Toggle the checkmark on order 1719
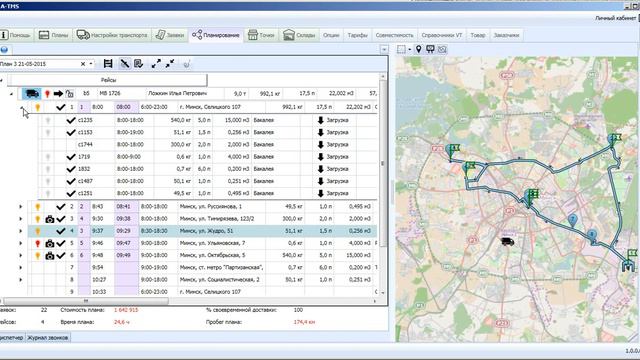This screenshot has height=360, width=640. click(71, 157)
